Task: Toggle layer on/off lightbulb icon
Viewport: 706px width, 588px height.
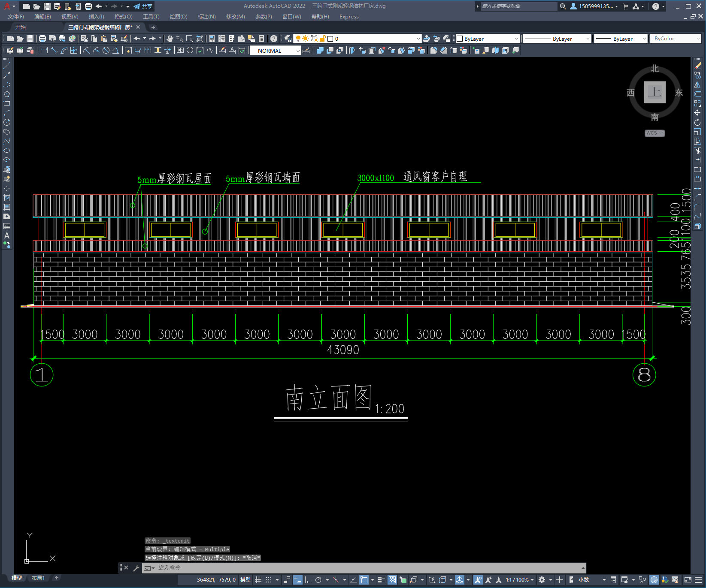Action: tap(298, 39)
